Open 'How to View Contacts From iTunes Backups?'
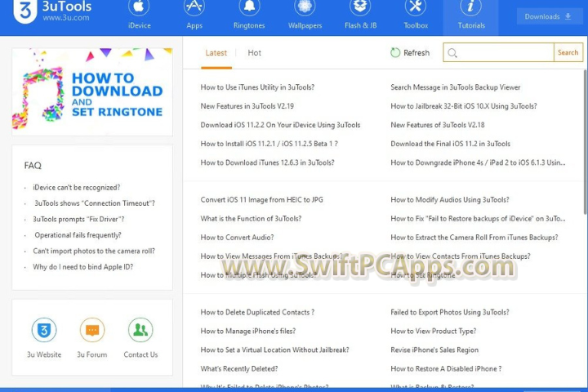Image resolution: width=588 pixels, height=392 pixels. pos(460,256)
